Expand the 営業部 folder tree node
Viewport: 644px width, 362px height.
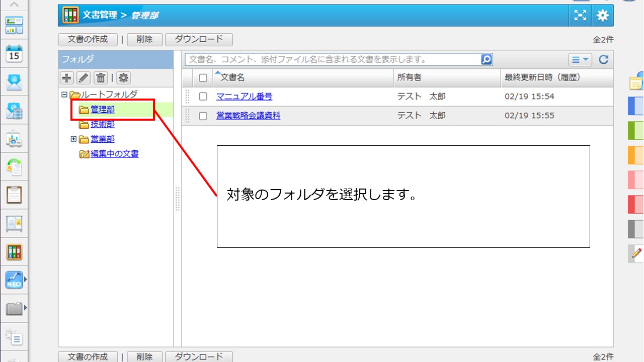click(73, 139)
